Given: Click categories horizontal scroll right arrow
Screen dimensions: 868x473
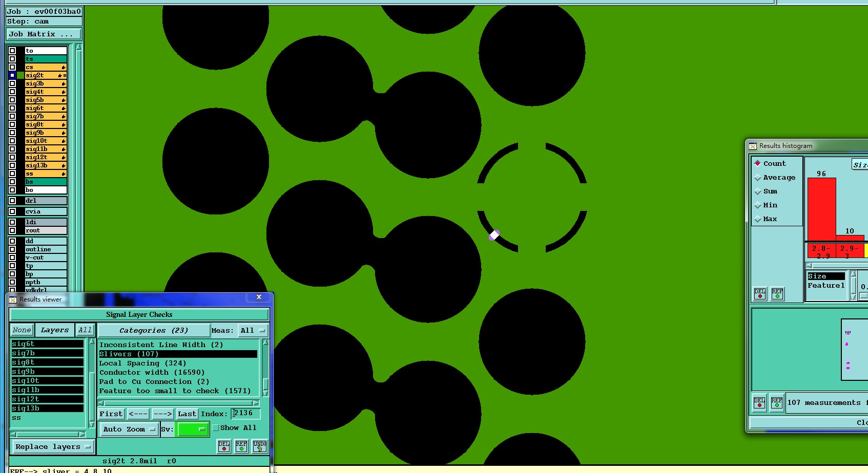Looking at the screenshot, I should click(256, 403).
